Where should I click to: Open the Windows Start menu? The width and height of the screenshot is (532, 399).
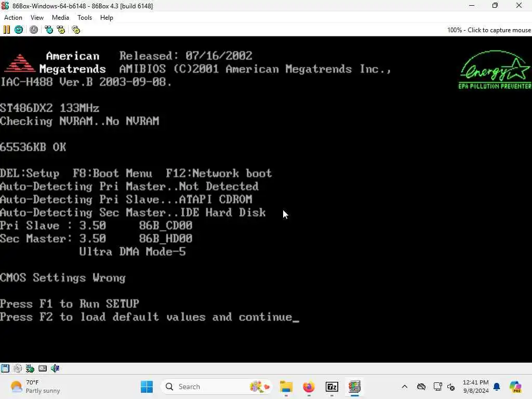click(147, 387)
